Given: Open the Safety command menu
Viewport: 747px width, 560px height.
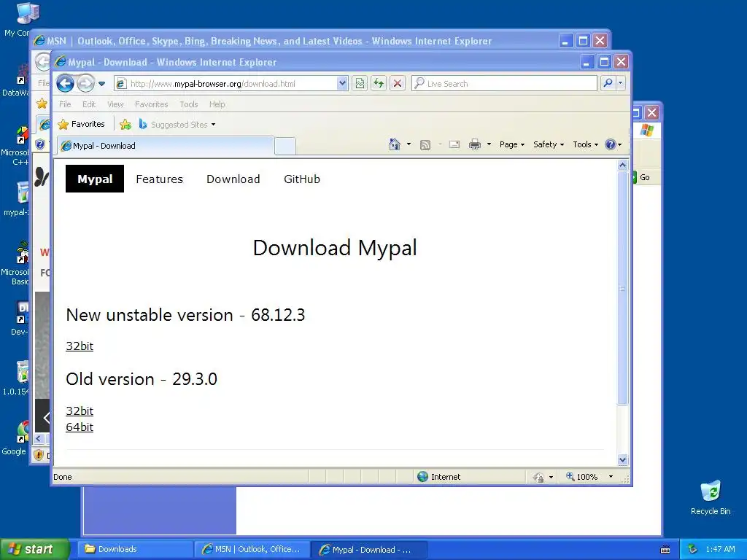Looking at the screenshot, I should 549,144.
